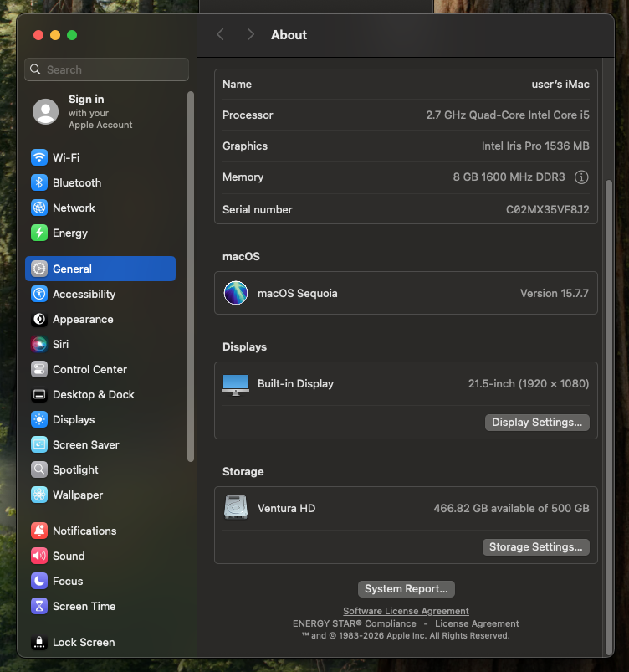Click "Version 15.7.7" text

click(x=555, y=293)
